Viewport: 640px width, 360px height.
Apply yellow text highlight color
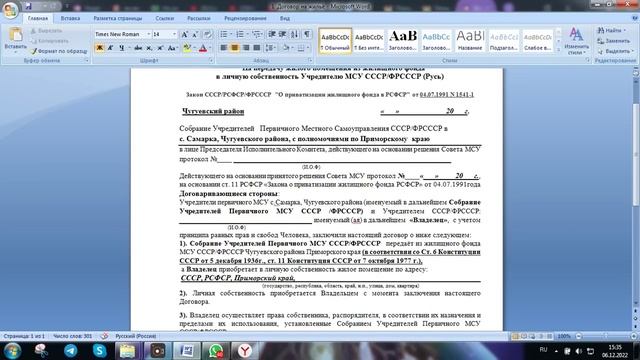[x=187, y=48]
